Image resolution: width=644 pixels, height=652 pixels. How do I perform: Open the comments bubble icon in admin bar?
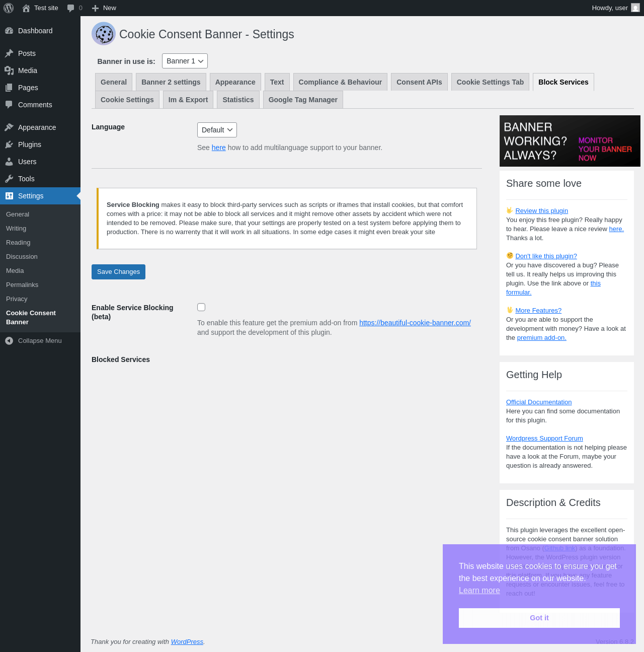71,8
